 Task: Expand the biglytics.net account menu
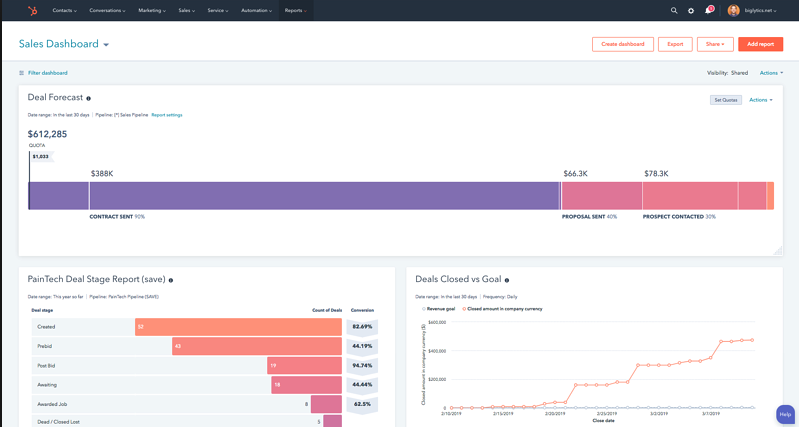click(x=759, y=11)
